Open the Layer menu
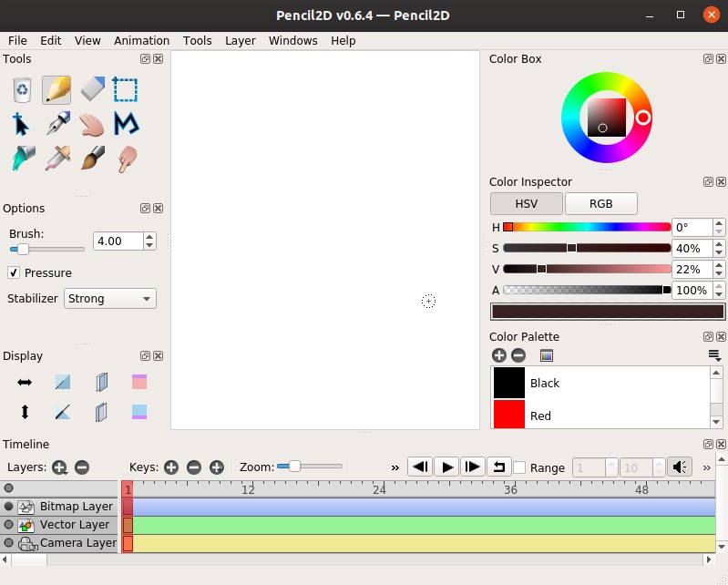The image size is (728, 585). pos(241,41)
